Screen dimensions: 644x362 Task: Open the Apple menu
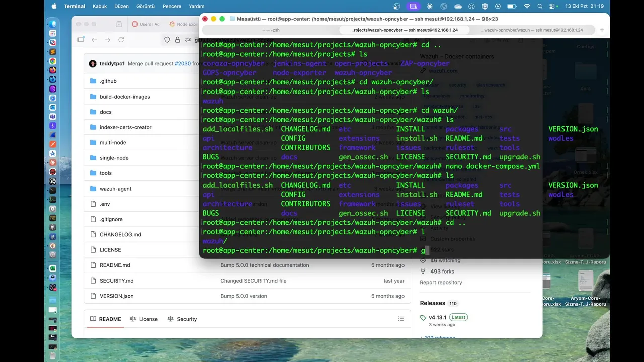[54, 6]
